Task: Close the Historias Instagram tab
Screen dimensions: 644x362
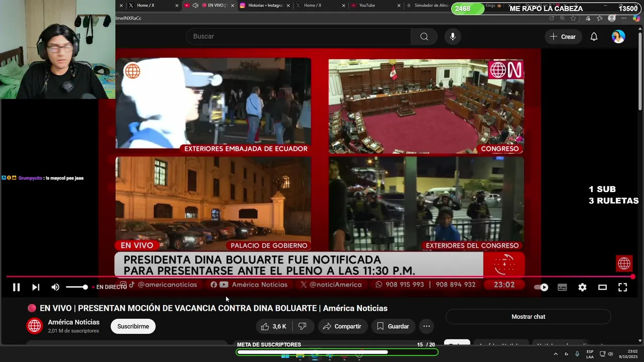Action: point(288,6)
